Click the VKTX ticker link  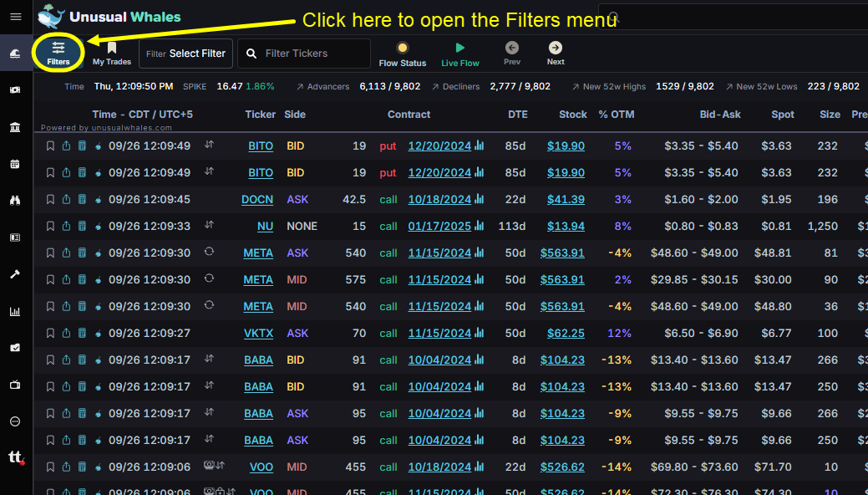(x=258, y=333)
